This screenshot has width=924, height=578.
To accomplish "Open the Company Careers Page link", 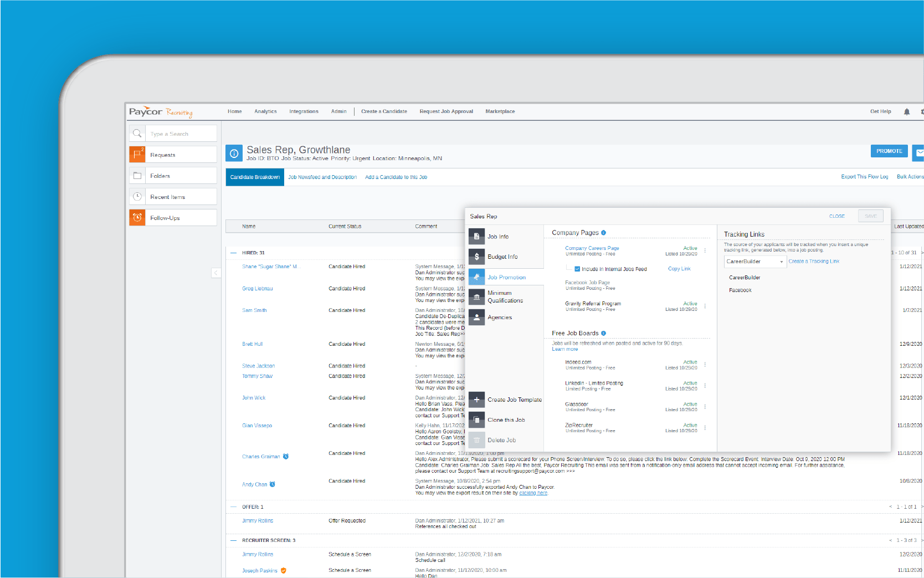I will point(592,248).
